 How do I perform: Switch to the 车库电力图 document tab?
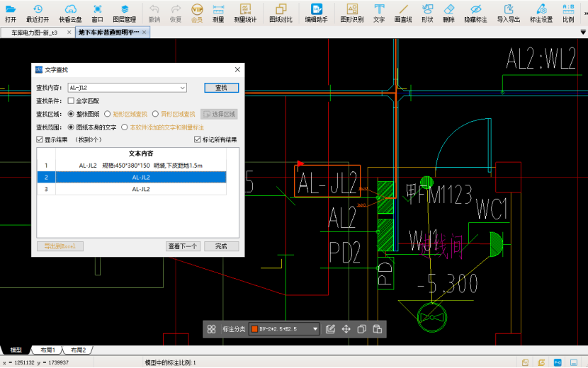34,33
